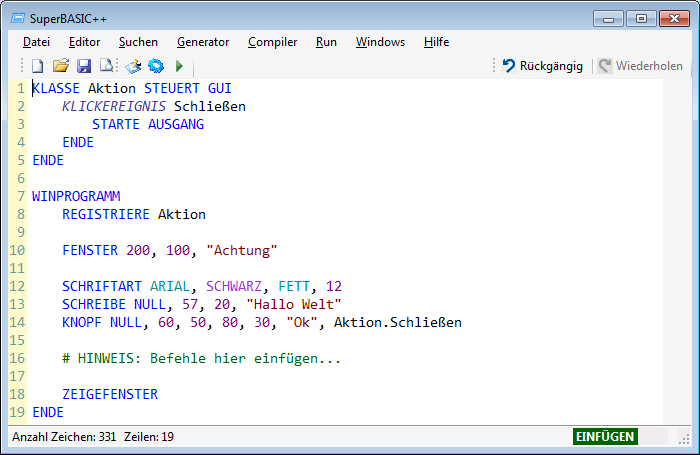Click the keyword KLASSE on line 1
The width and height of the screenshot is (700, 455).
point(56,88)
